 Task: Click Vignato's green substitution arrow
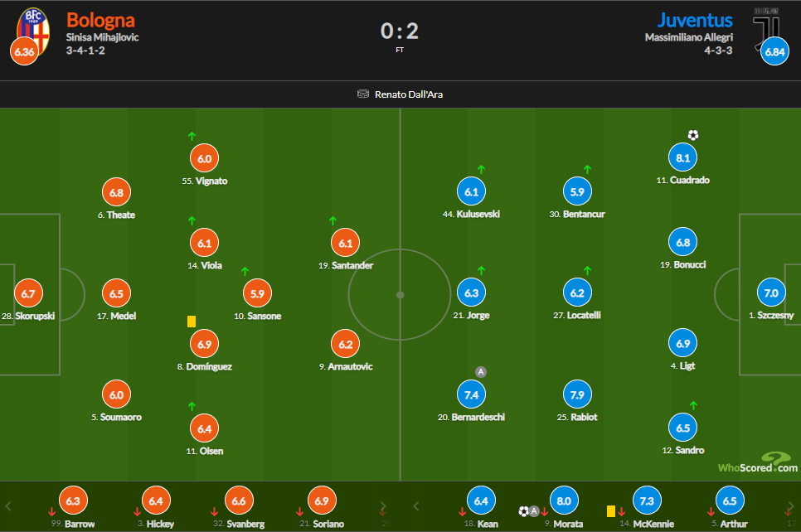click(x=192, y=137)
